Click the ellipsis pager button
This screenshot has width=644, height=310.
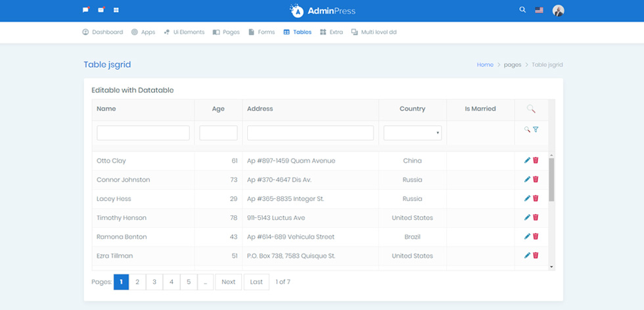click(206, 282)
